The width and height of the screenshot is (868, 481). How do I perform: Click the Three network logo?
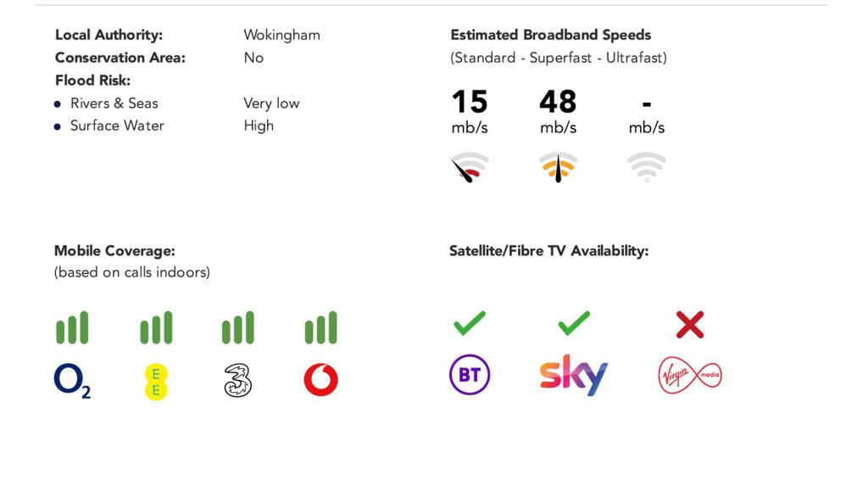pos(238,380)
